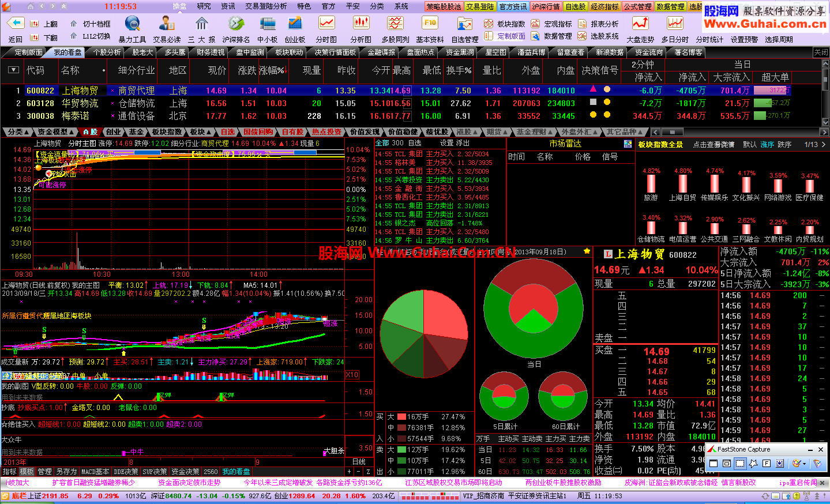Click the 沪深行情 button

tap(546, 6)
